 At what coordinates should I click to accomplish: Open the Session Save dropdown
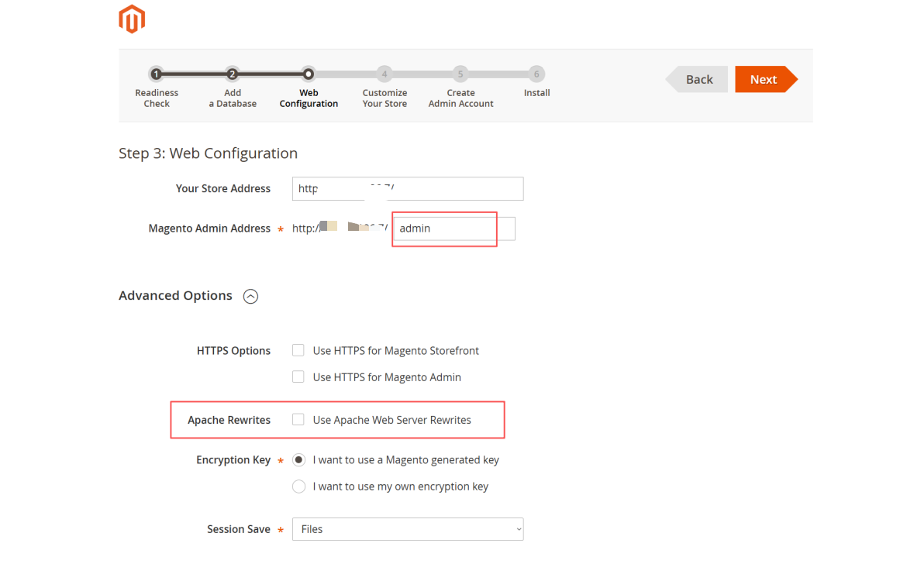click(x=408, y=529)
